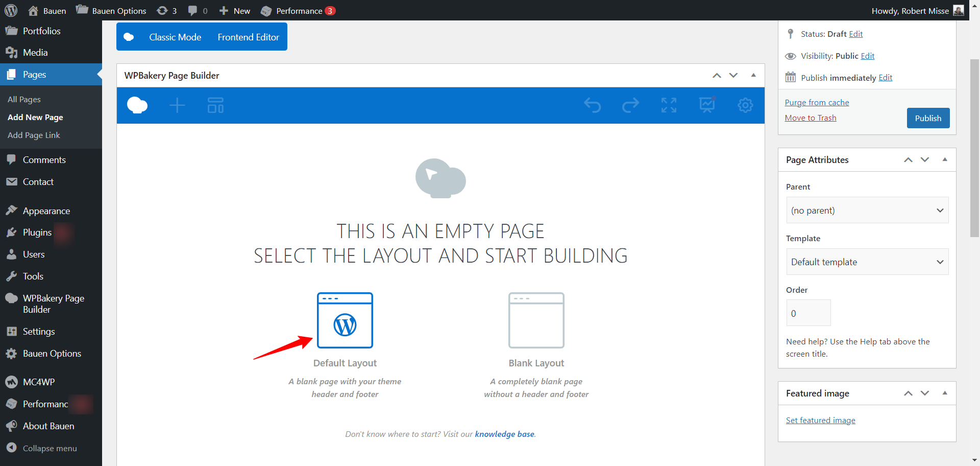Image resolution: width=980 pixels, height=466 pixels.
Task: Move Page Attributes panel down
Action: coord(925,160)
